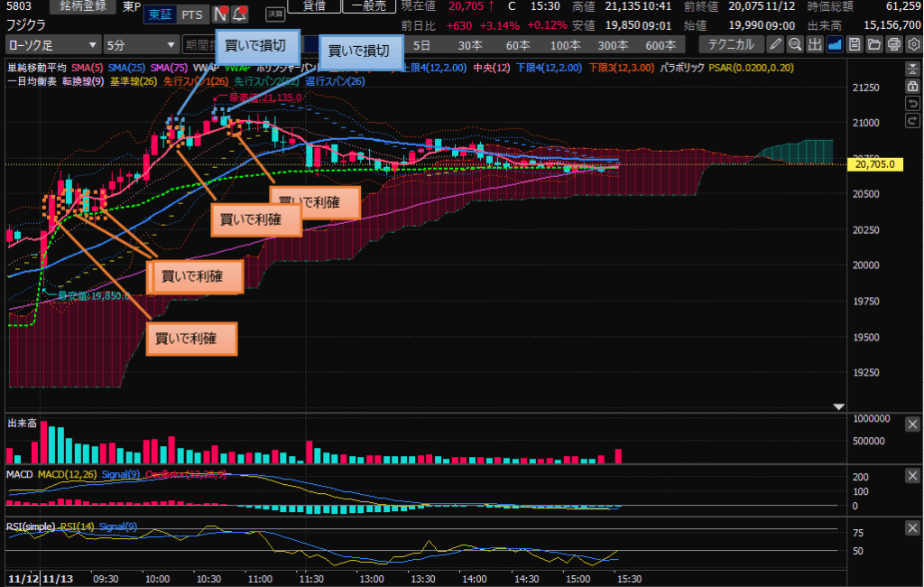Click the pencil drawing tool icon
924x587 pixels.
775,44
